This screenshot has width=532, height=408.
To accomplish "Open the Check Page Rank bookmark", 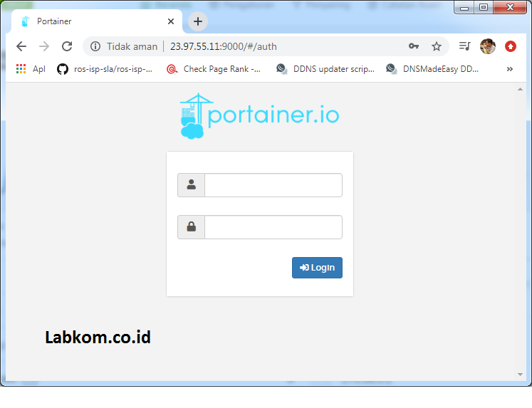I will click(x=214, y=69).
